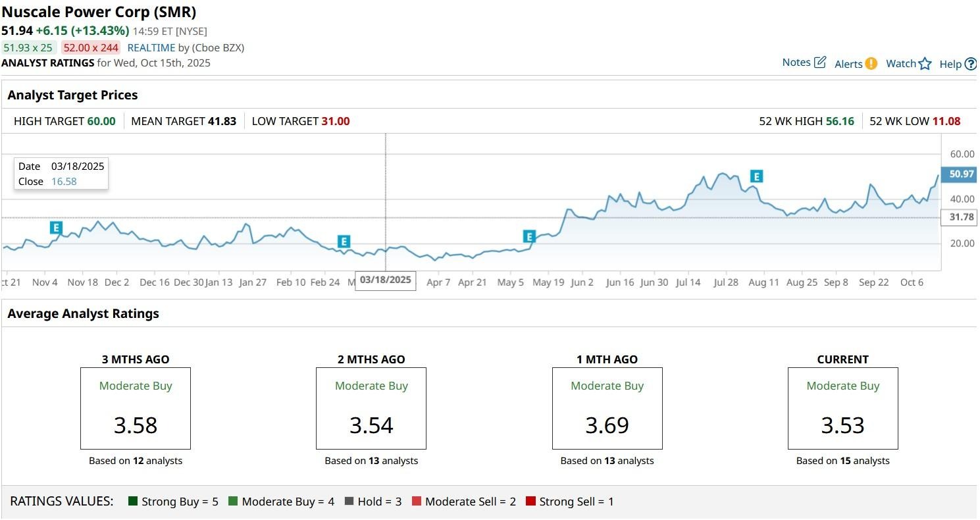Click the 'Strong Sell = 1' legend text
Viewport: 980px width, 520px height.
tap(577, 502)
